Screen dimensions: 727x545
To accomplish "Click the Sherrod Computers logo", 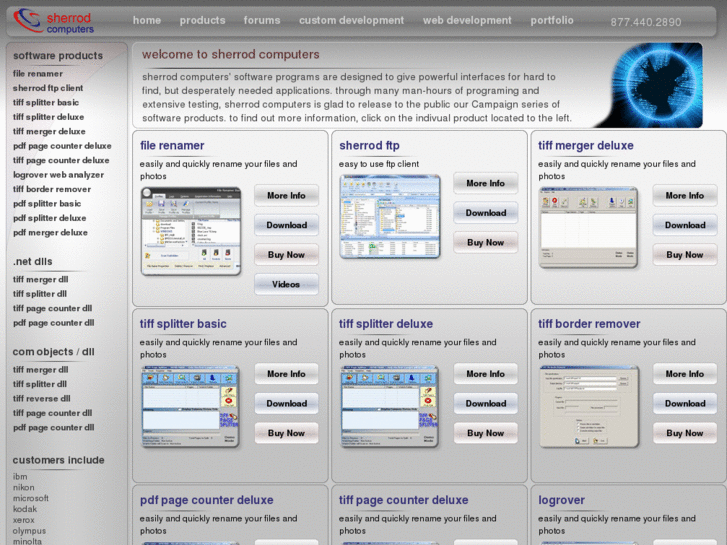I will [x=54, y=21].
